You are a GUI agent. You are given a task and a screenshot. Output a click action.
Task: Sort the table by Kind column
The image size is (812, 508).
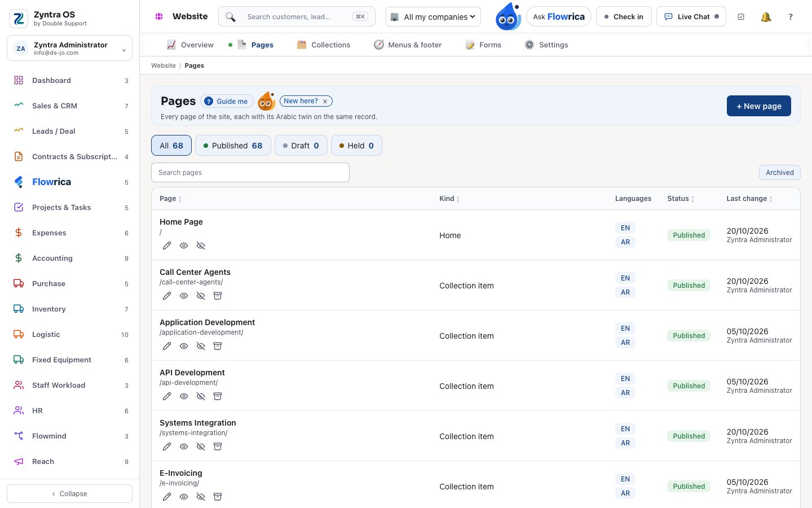tap(449, 199)
